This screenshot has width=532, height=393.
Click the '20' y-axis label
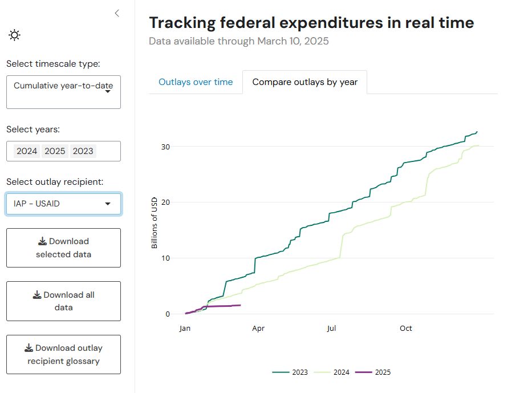[165, 202]
